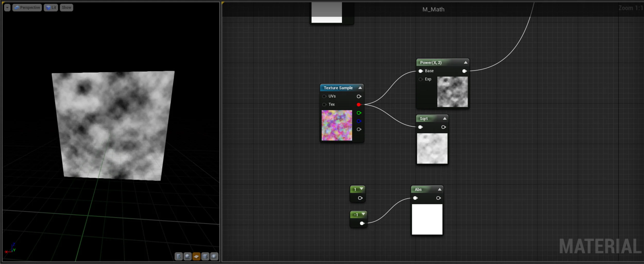This screenshot has height=264, width=644.
Task: Click the blue channel output pin on Texture Sample
Action: coord(359,121)
